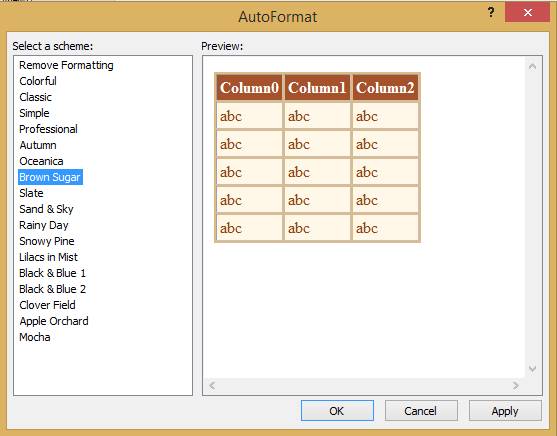Screen dimensions: 557x436
Task: Pick the Sand & Sky scheme
Action: point(46,209)
